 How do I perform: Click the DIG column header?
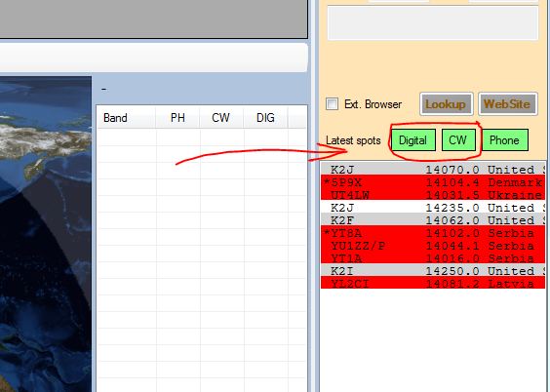click(265, 117)
